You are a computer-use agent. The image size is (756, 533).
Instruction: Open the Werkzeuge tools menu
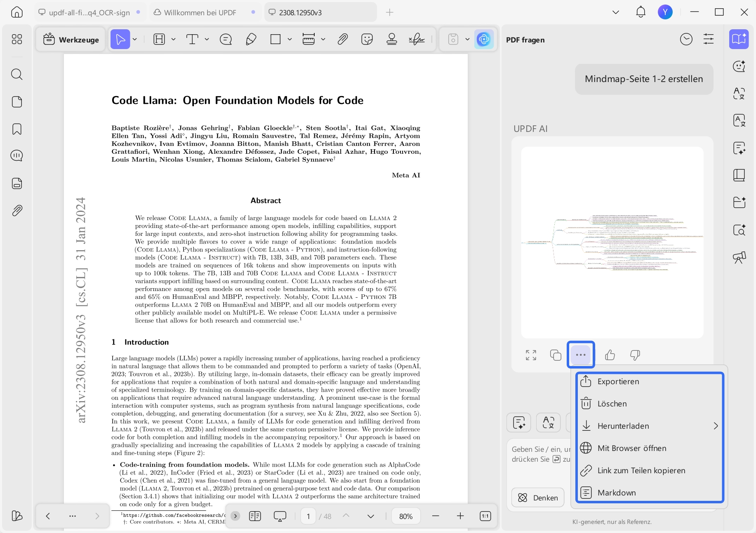[71, 40]
